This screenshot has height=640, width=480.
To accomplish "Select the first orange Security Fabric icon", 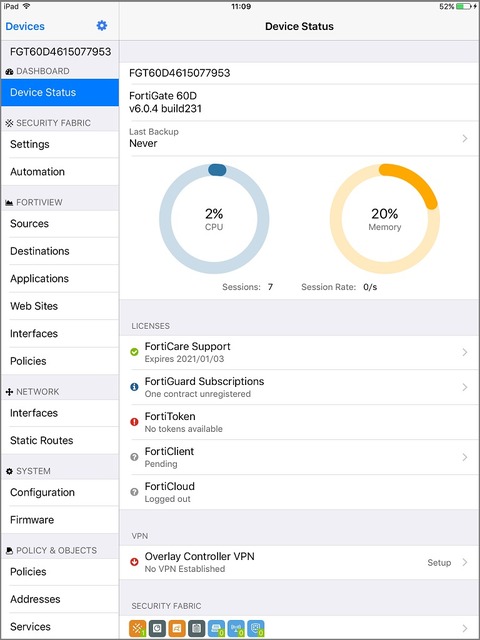I will point(137,629).
